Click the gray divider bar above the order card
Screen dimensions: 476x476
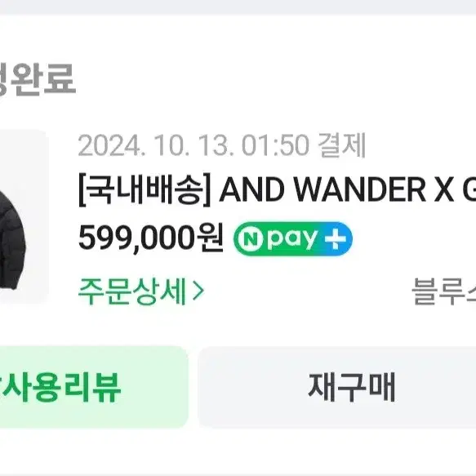(x=238, y=7)
